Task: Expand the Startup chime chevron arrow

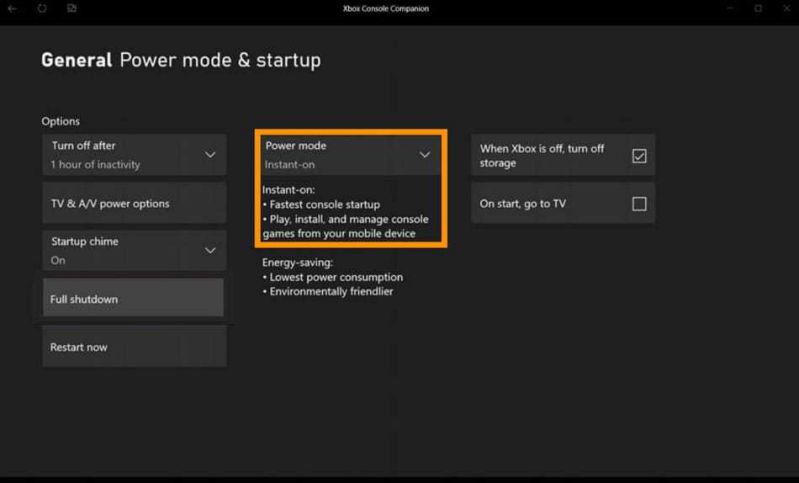Action: coord(210,250)
